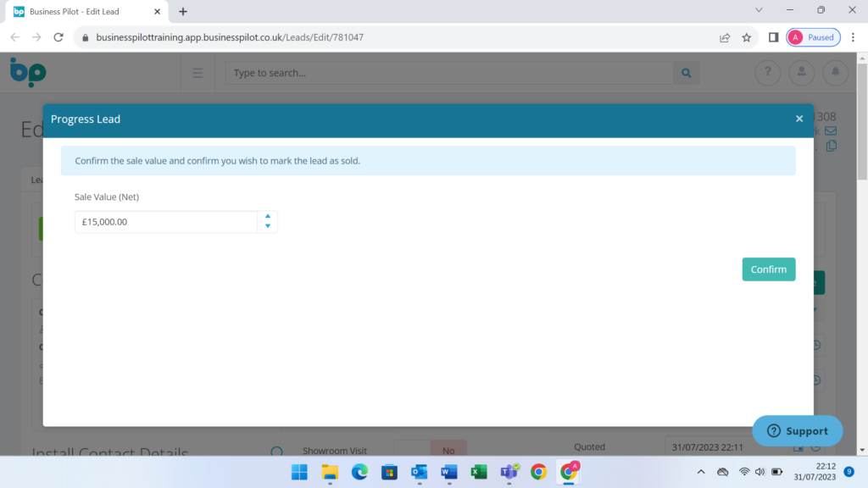The image size is (868, 488).
Task: Increase Sale Value with up arrow
Action: click(x=268, y=216)
